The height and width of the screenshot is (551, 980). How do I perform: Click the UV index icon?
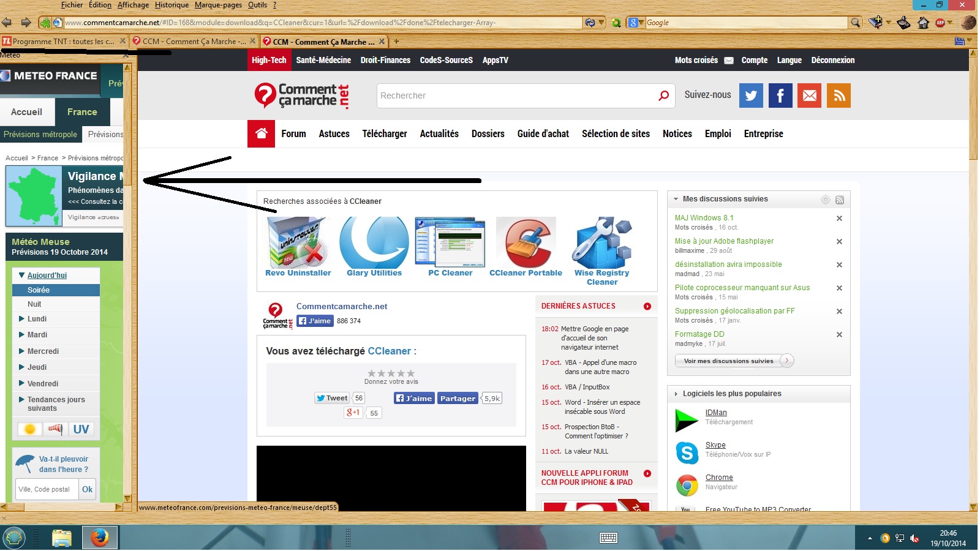pos(81,429)
